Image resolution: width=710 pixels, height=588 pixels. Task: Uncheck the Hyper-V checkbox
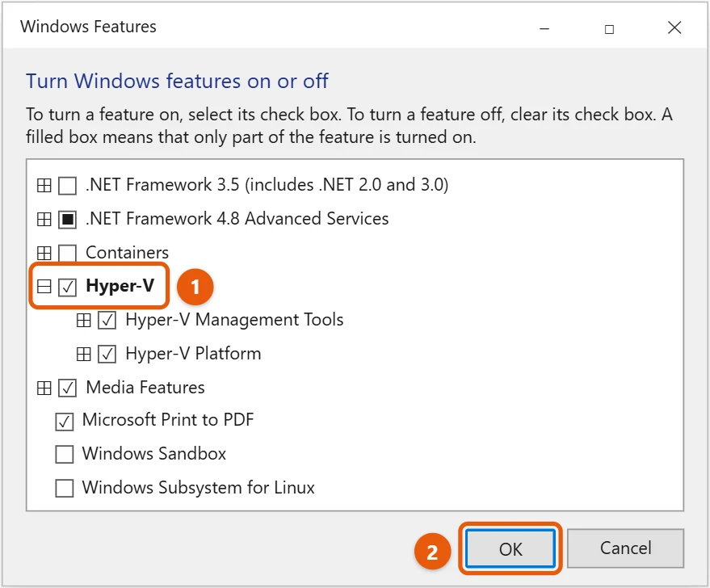[68, 287]
